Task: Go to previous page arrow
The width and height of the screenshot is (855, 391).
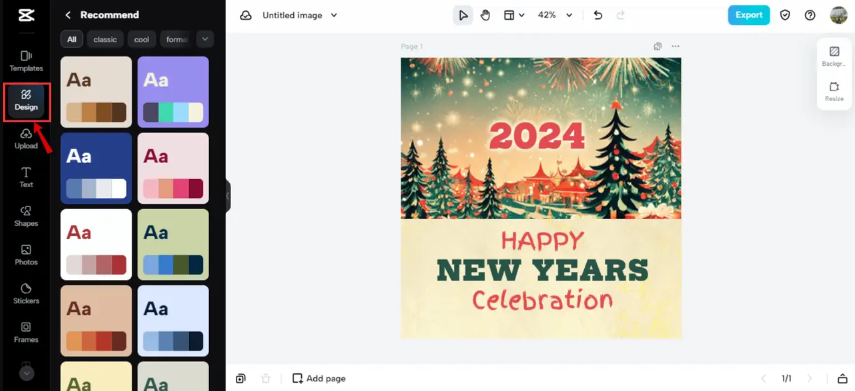Action: [x=763, y=378]
